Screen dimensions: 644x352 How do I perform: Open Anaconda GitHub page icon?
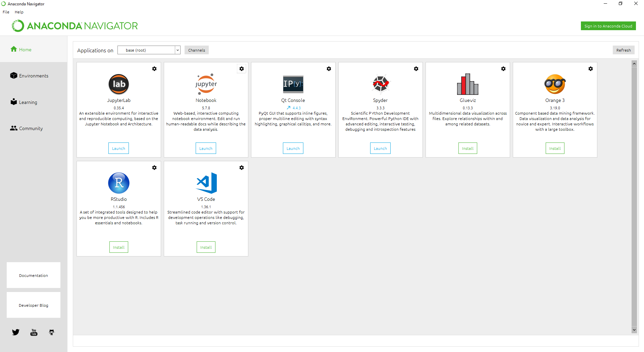coord(52,332)
